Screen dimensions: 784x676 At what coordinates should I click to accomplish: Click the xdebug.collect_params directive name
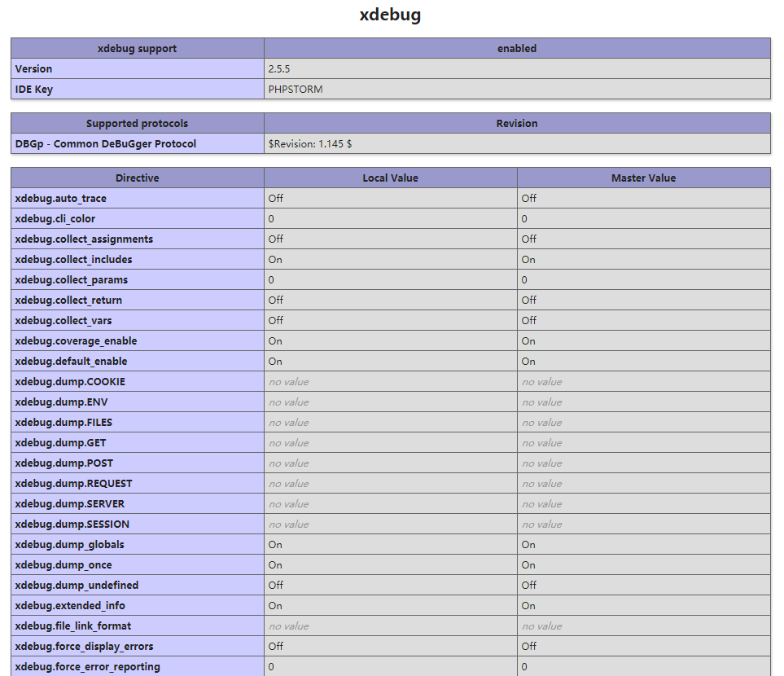point(72,280)
